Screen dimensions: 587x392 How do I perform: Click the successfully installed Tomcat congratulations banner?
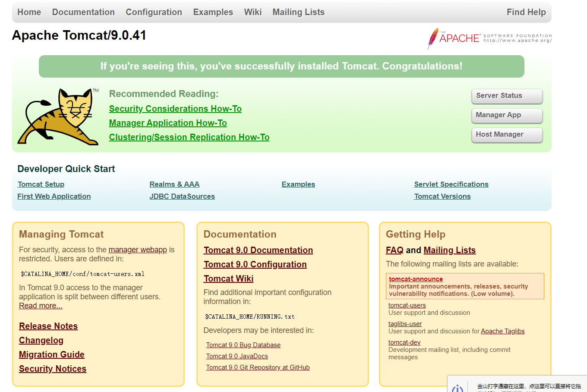pyautogui.click(x=281, y=66)
